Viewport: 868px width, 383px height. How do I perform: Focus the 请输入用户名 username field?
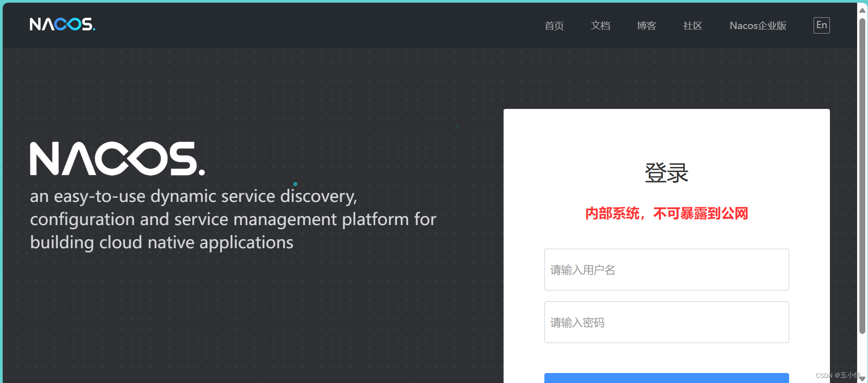tap(666, 270)
